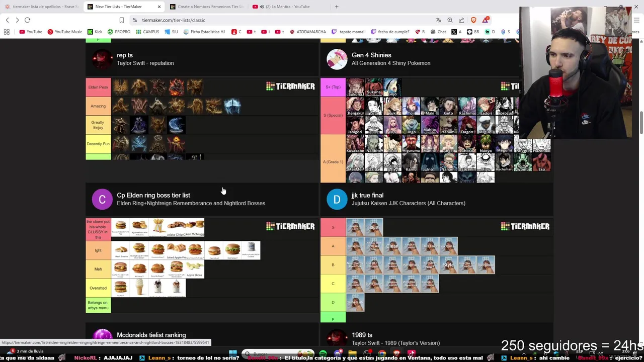Open a new browser tab with plus button
This screenshot has width=644, height=362.
337,7
